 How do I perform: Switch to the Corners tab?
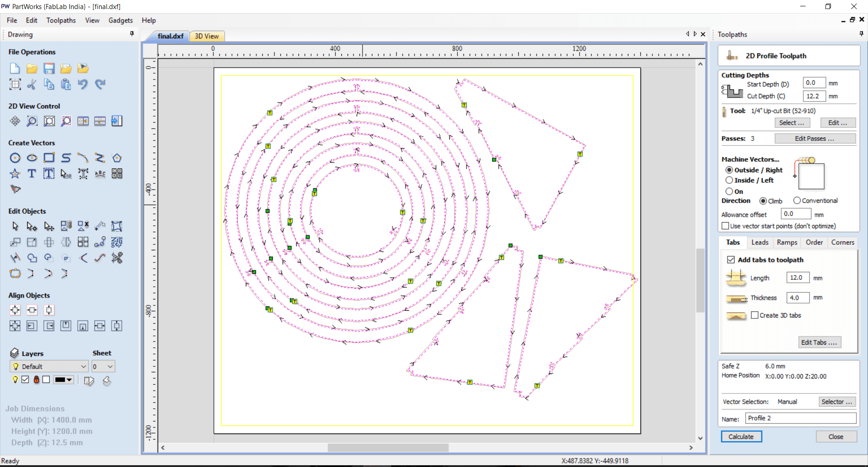click(843, 243)
